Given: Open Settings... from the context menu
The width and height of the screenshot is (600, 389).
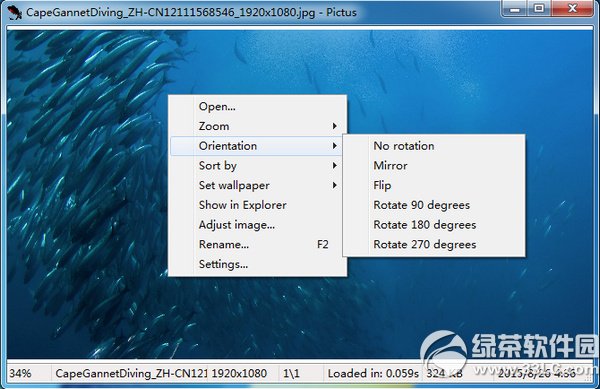Looking at the screenshot, I should [x=258, y=264].
